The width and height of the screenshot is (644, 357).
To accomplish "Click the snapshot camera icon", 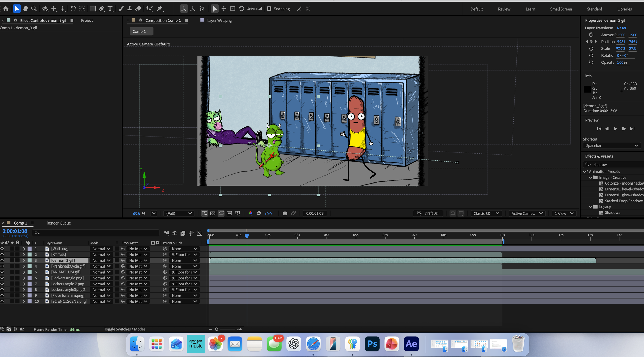I will [285, 213].
